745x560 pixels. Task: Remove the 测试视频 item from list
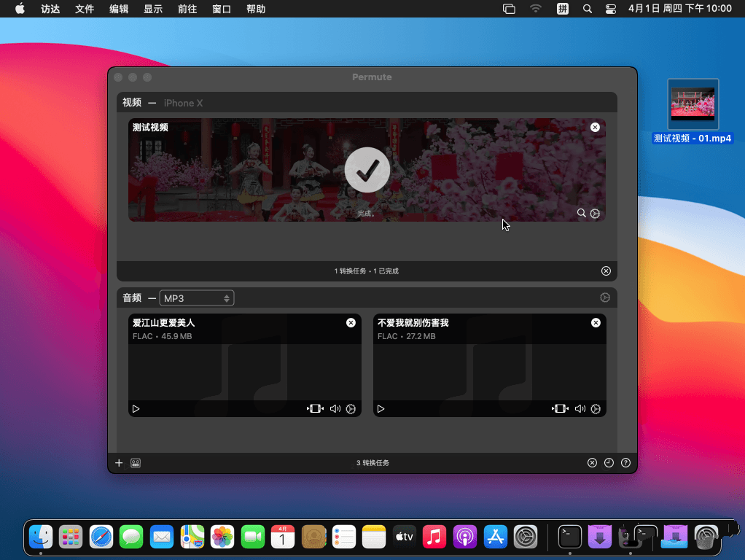(595, 128)
